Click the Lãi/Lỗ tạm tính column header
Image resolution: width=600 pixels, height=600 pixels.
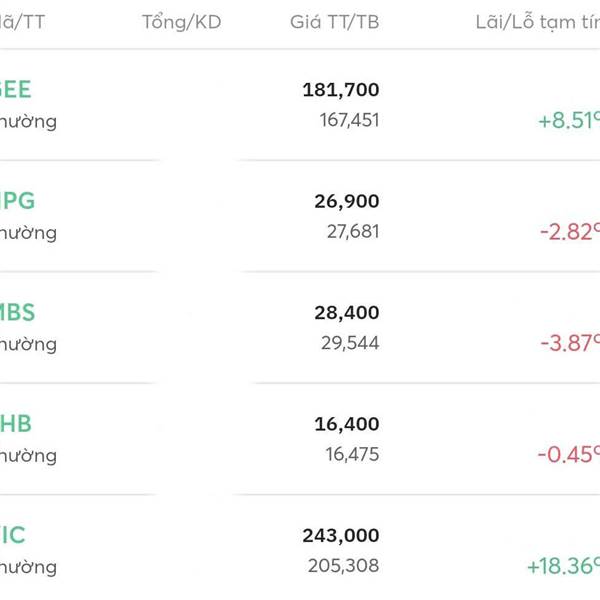(x=537, y=21)
